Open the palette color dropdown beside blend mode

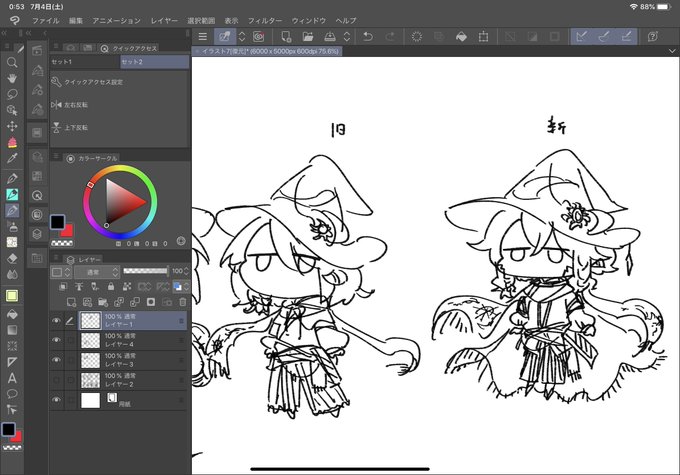61,272
